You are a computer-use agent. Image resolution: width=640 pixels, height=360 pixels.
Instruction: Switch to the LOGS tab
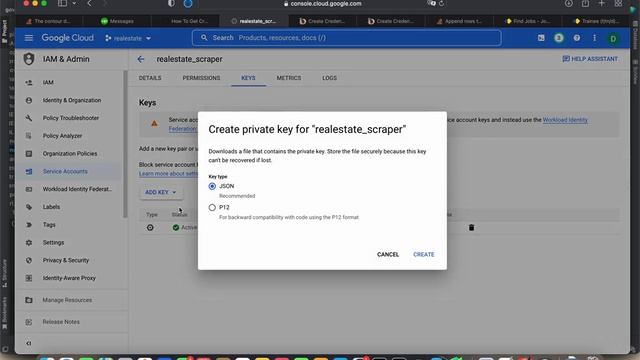tap(329, 78)
